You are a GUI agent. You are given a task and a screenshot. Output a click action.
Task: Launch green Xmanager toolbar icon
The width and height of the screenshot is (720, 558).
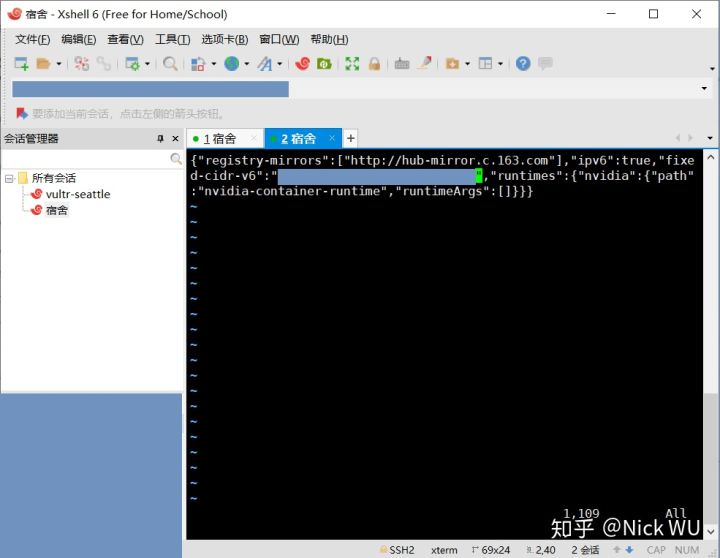coord(324,63)
